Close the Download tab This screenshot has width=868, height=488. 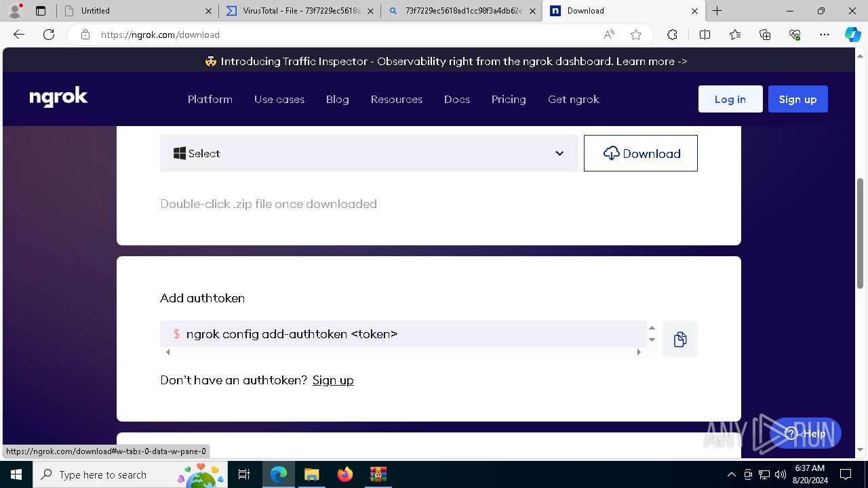694,11
